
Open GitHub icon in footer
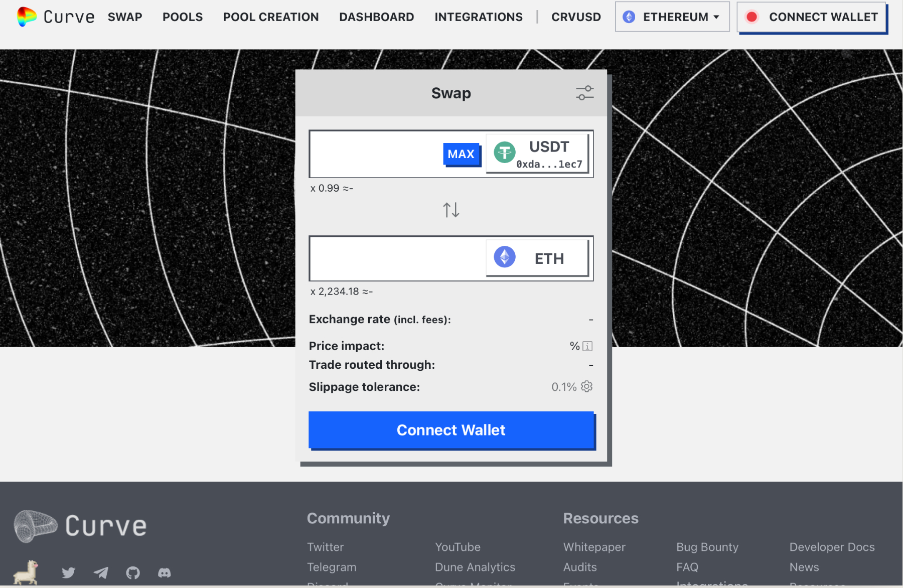(133, 572)
